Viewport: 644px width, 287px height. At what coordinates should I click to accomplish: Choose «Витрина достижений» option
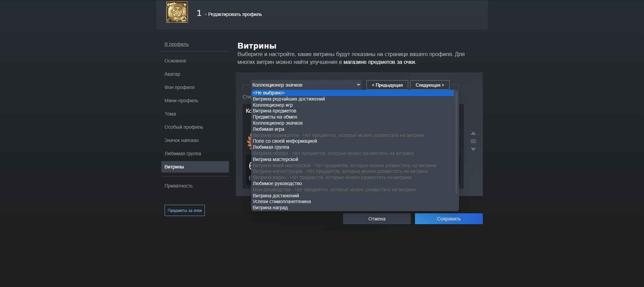point(353,196)
